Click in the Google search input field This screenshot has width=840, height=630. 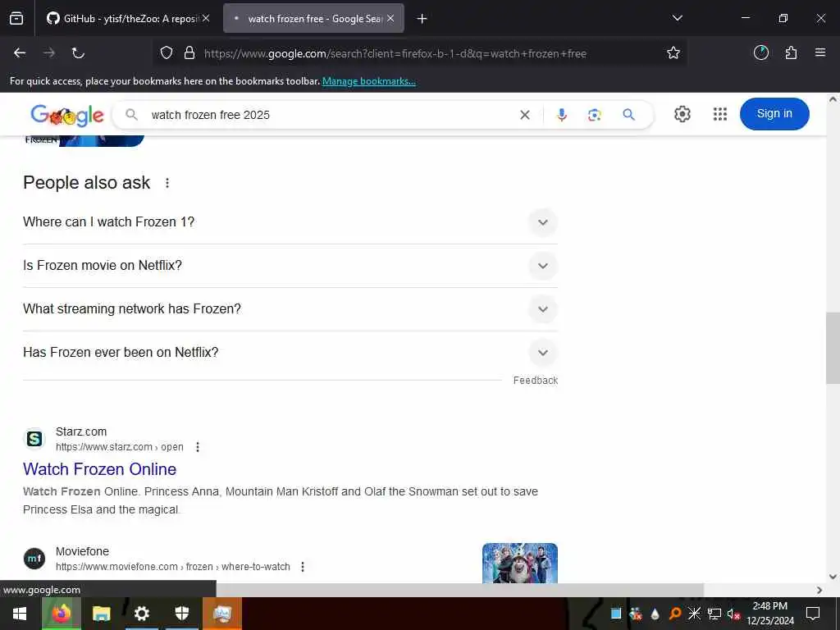click(330, 115)
